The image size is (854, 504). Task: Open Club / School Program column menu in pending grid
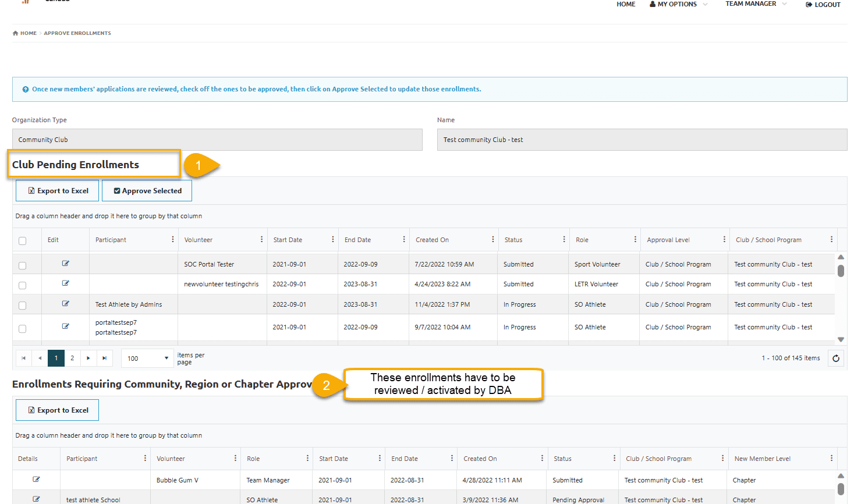(831, 240)
